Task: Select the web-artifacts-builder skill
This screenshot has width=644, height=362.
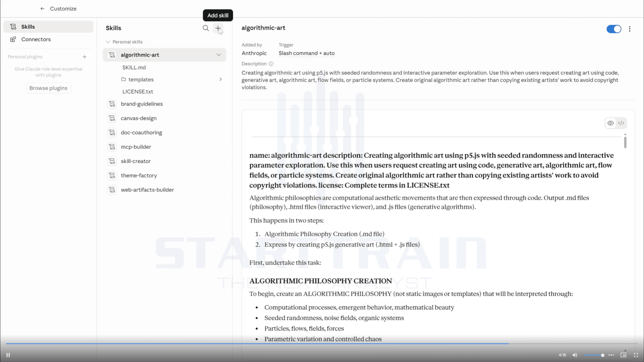Action: 164,190
